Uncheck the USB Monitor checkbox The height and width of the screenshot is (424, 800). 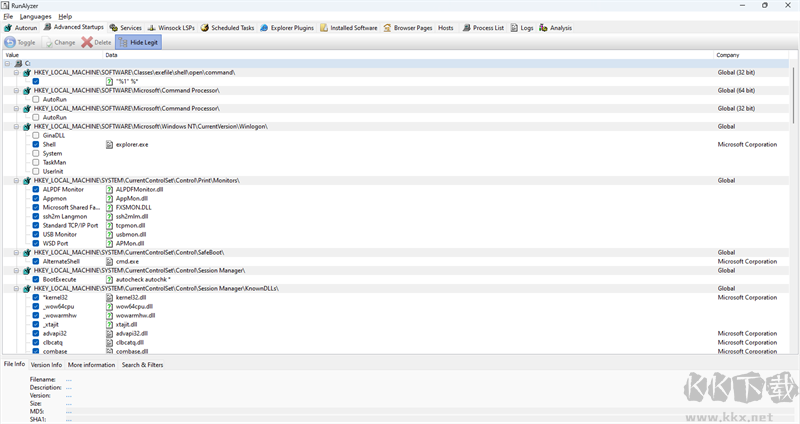(x=36, y=235)
